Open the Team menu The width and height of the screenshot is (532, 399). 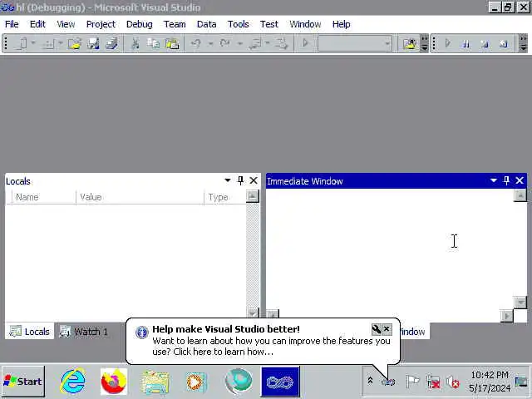click(x=175, y=24)
